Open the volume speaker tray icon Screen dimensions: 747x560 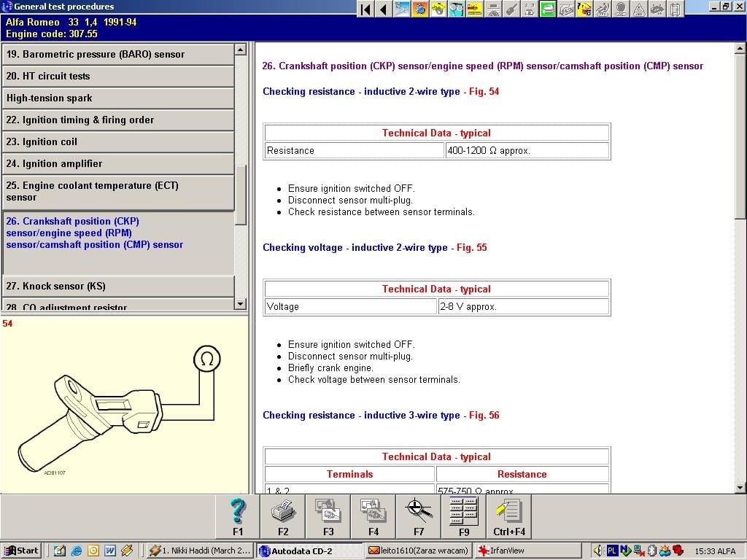[x=598, y=551]
